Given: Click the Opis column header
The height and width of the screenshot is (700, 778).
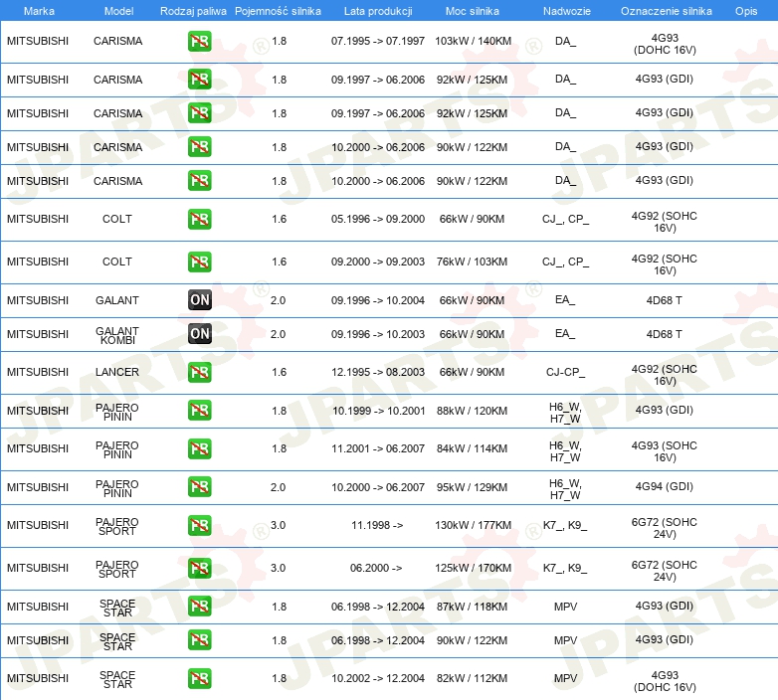Looking at the screenshot, I should click(745, 11).
